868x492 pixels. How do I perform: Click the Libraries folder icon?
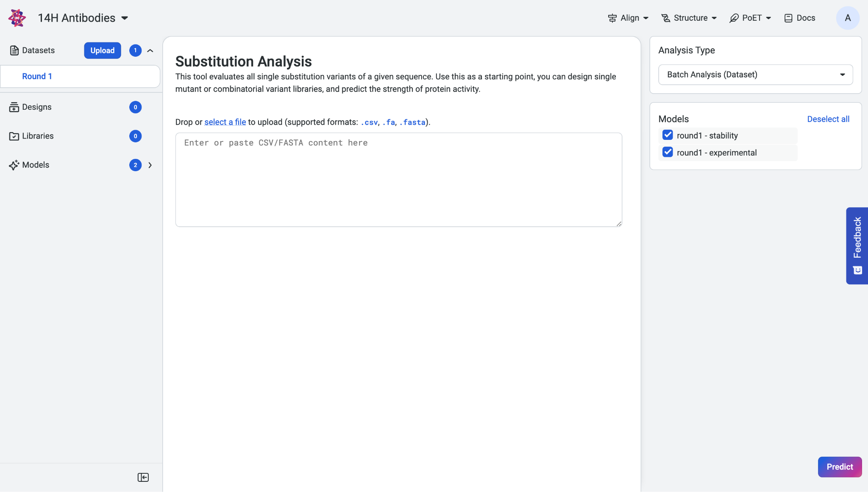[14, 136]
